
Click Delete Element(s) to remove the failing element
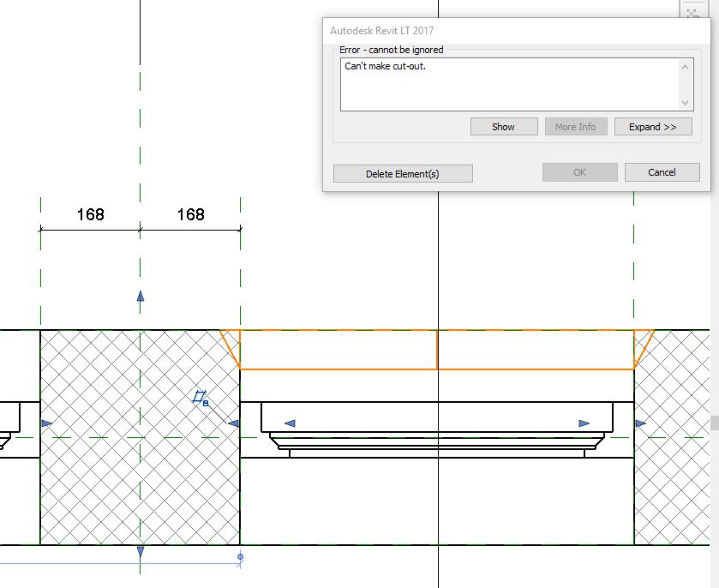[402, 173]
